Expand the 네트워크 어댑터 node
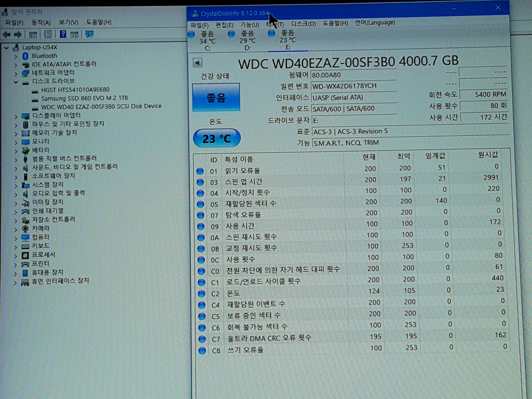 pyautogui.click(x=16, y=74)
